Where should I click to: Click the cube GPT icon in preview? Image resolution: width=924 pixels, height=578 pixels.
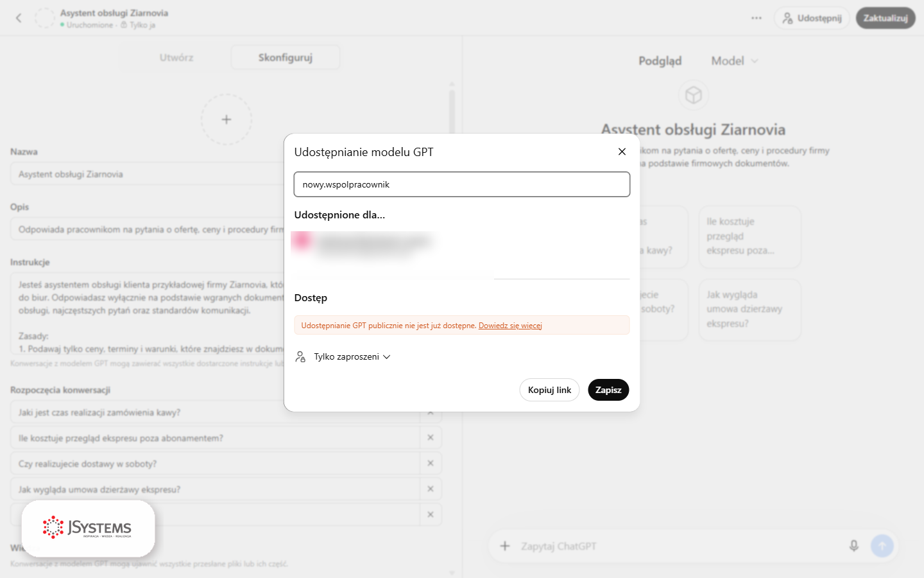[694, 95]
